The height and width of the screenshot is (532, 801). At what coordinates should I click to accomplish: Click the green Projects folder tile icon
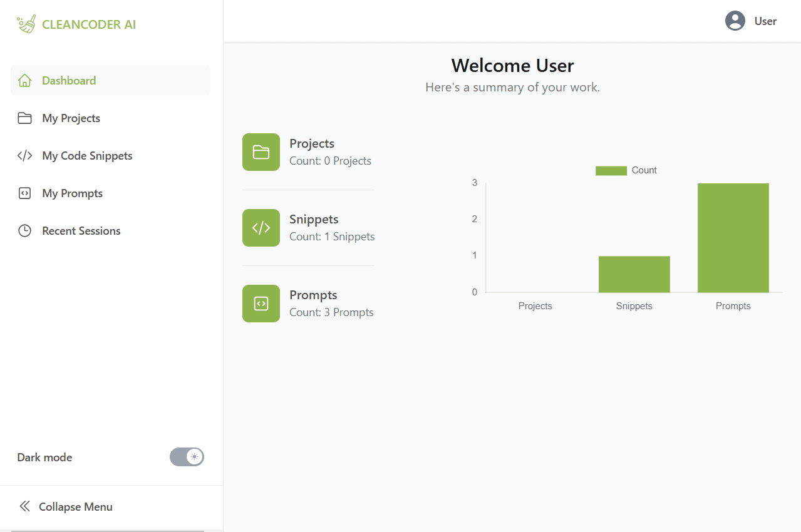tap(261, 152)
